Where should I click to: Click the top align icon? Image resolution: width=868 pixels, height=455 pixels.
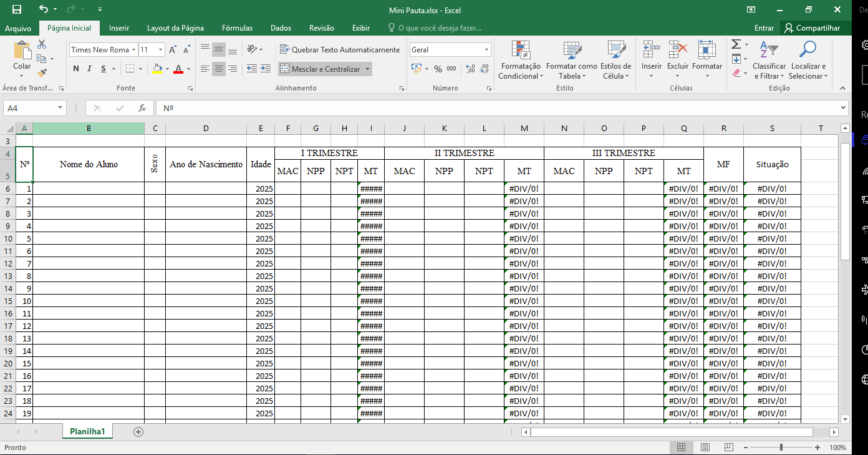[205, 49]
